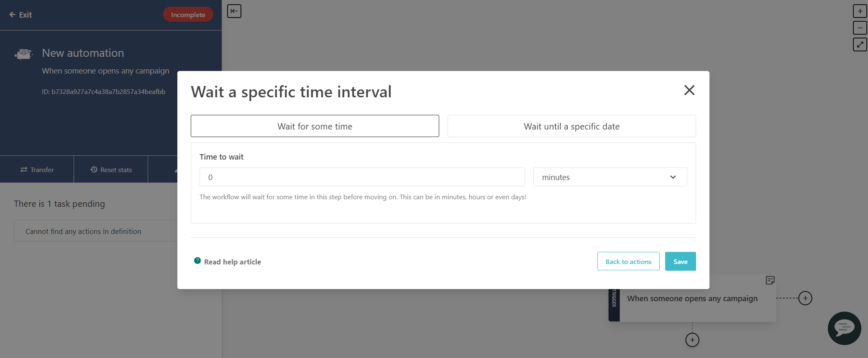Screen dimensions: 868x358
Task: Switch to the Wait until a specific date tab
Action: coord(571,126)
